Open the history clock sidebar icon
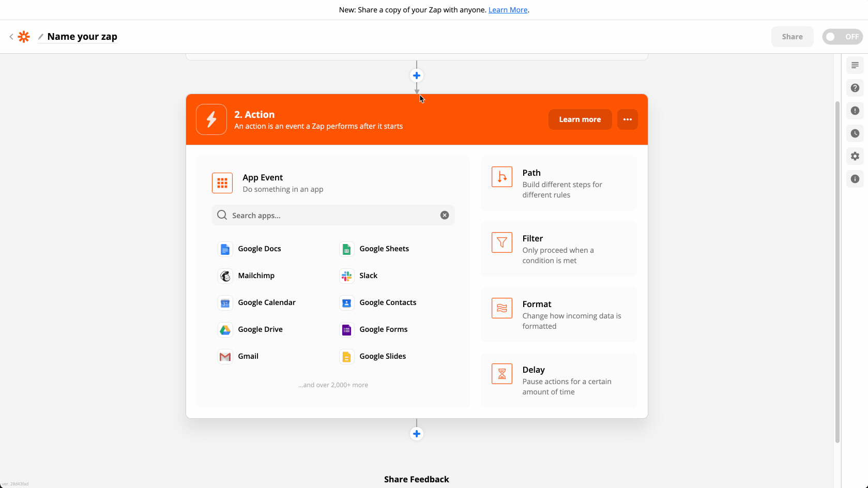The image size is (868, 488). [x=855, y=133]
